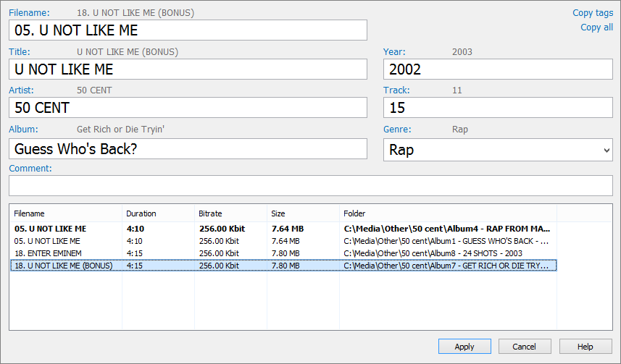Viewport: 621px width, 364px height.
Task: Click the Genre label
Action: coord(397,130)
